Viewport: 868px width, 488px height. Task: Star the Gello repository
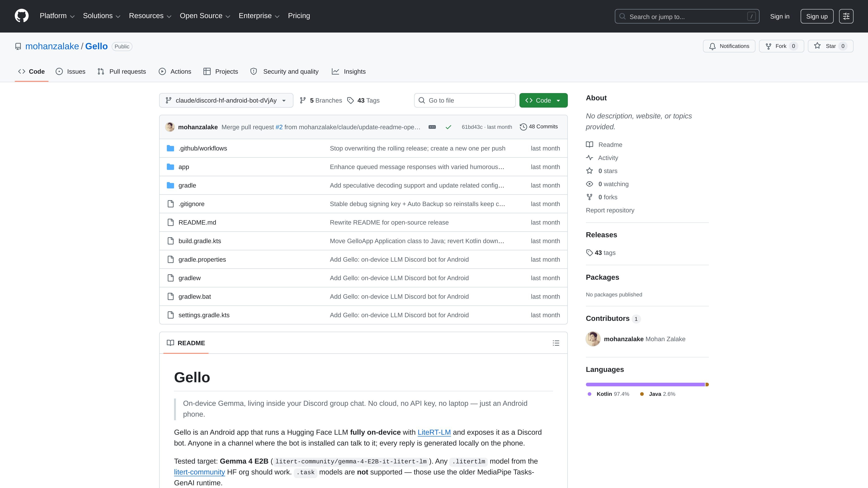coord(830,46)
